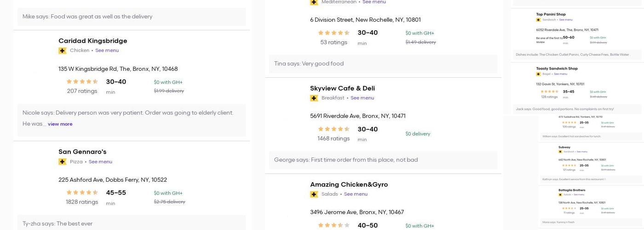Open the Caridad Kingsbridge restaurant title

[x=92, y=41]
